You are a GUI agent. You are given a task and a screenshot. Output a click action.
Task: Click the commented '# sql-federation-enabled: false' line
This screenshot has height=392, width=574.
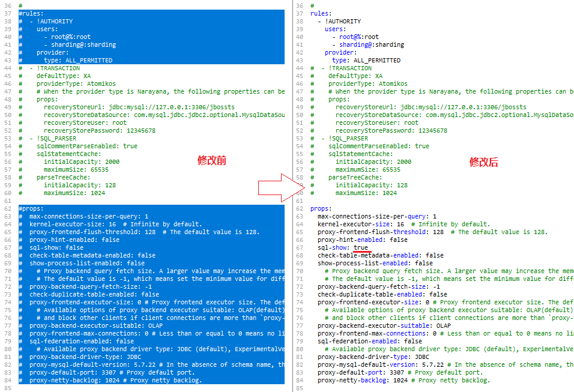click(x=76, y=342)
